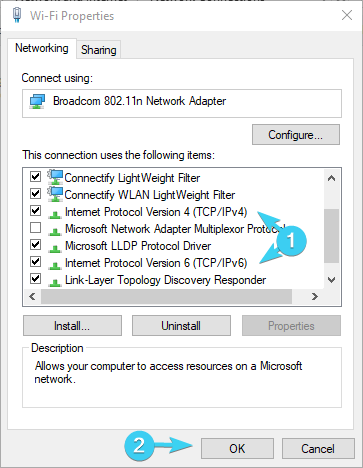Click the IPv6 protocol icon
The image size is (363, 468).
(x=55, y=265)
